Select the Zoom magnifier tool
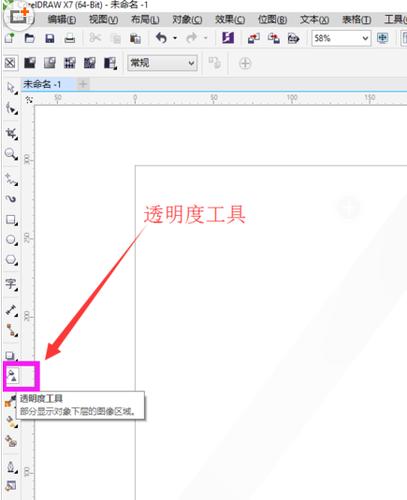 (x=11, y=154)
